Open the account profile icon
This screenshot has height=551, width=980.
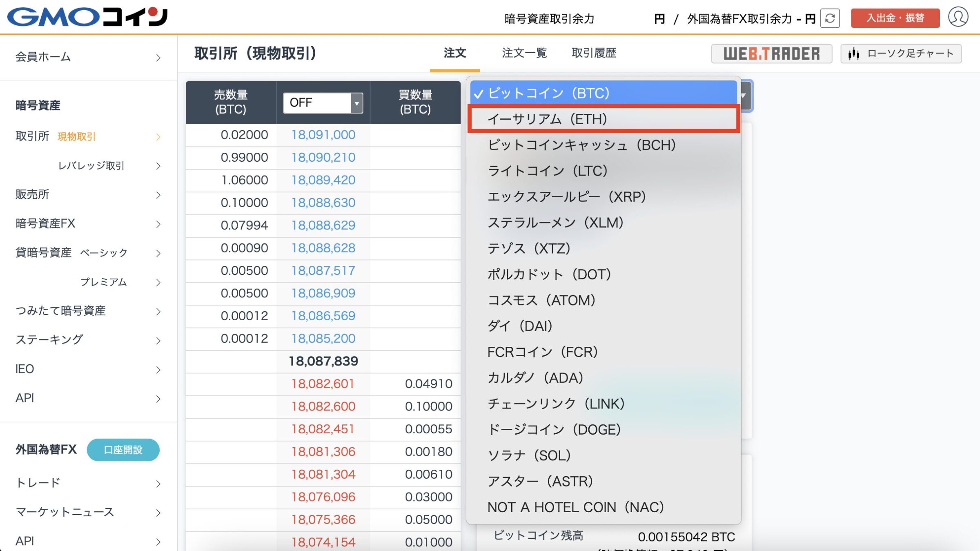[x=960, y=18]
